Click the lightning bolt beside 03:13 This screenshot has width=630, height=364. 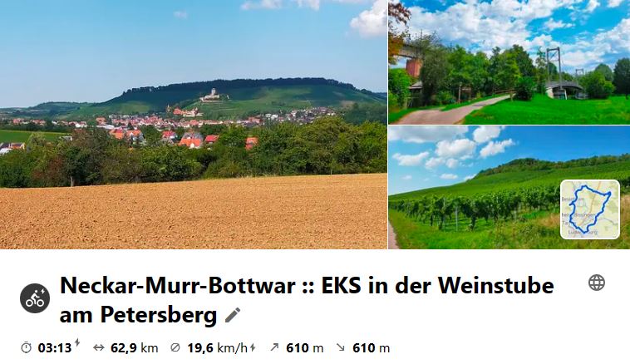coord(77,342)
